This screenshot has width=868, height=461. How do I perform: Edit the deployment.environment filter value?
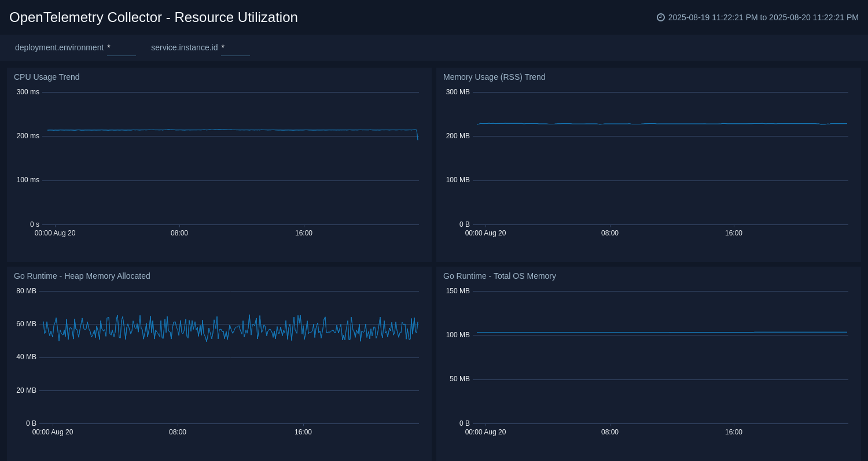pos(121,48)
